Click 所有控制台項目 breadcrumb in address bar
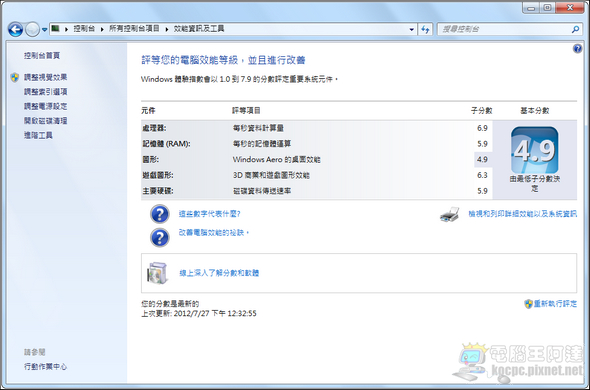The height and width of the screenshot is (390, 590). point(134,29)
